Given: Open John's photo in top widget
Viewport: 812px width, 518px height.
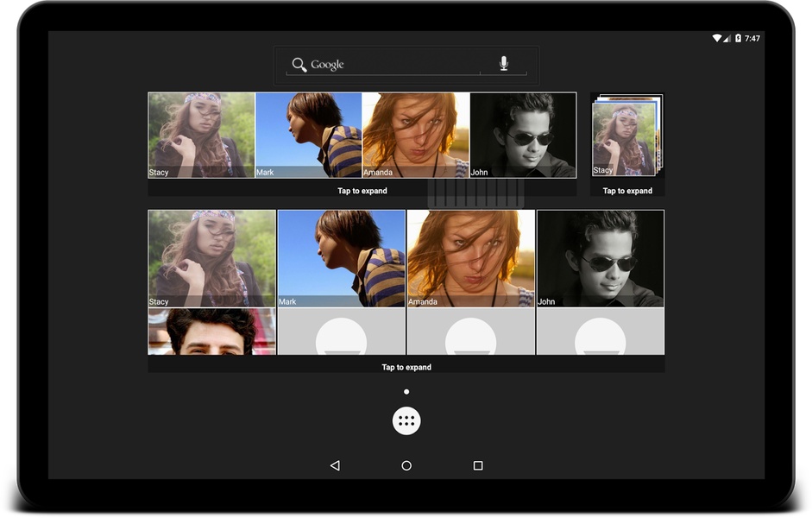Looking at the screenshot, I should click(523, 136).
